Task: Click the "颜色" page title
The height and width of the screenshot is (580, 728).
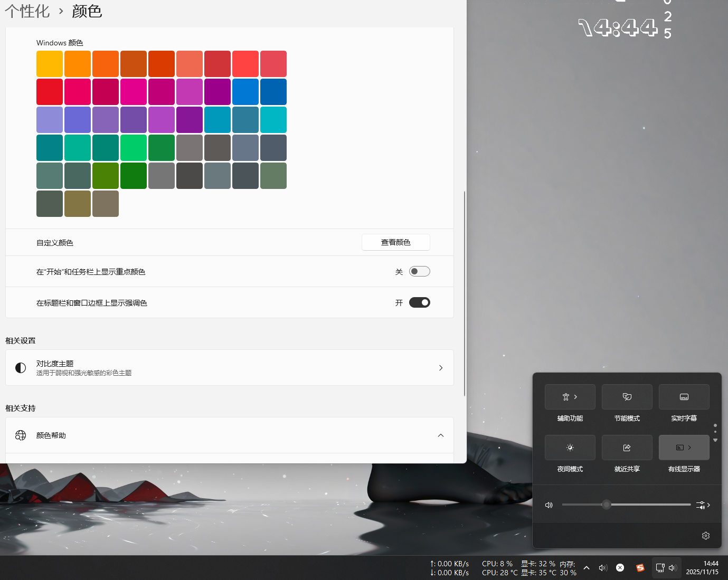Action: 87,11
